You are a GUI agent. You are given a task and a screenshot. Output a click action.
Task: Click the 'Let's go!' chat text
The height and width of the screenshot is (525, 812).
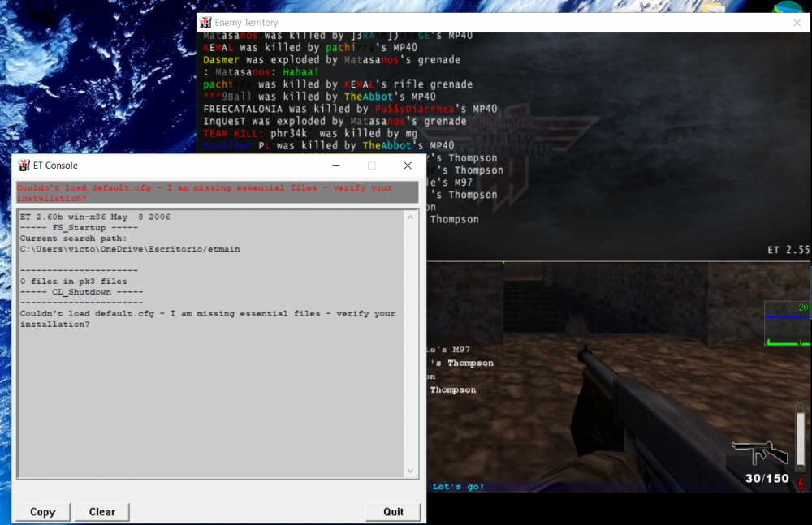(458, 486)
